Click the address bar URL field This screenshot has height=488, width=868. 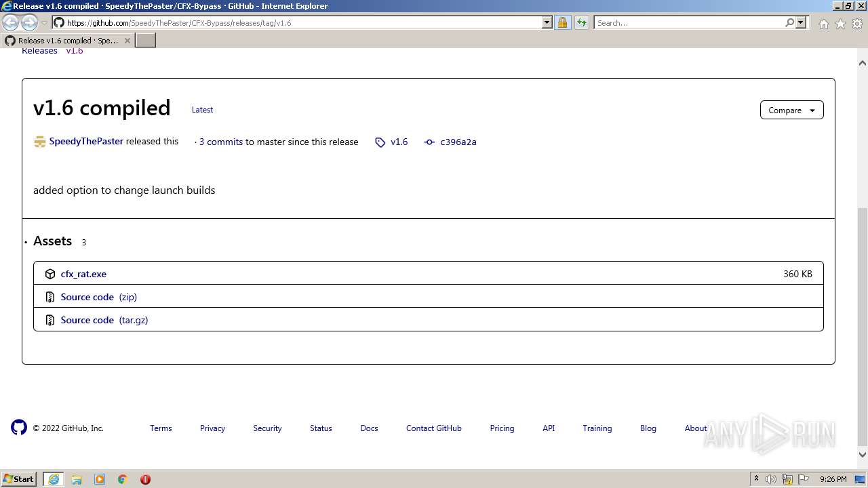(302, 22)
